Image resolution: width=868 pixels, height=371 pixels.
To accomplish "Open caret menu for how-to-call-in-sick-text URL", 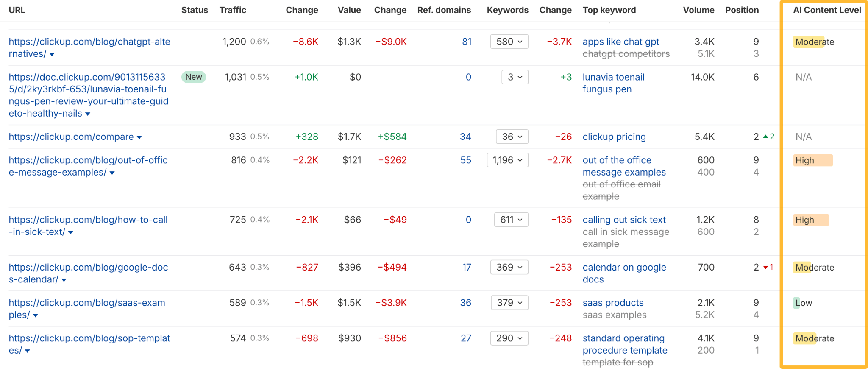I will (x=71, y=232).
